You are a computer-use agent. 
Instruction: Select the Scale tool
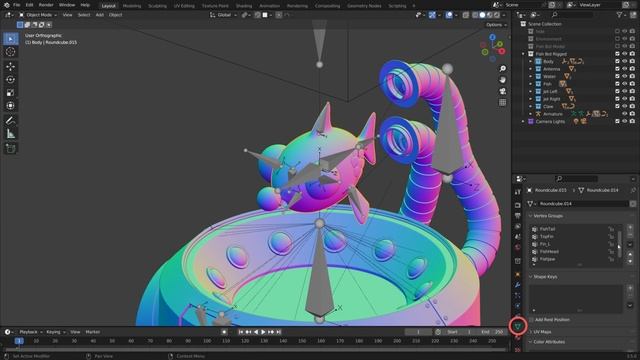[x=11, y=93]
